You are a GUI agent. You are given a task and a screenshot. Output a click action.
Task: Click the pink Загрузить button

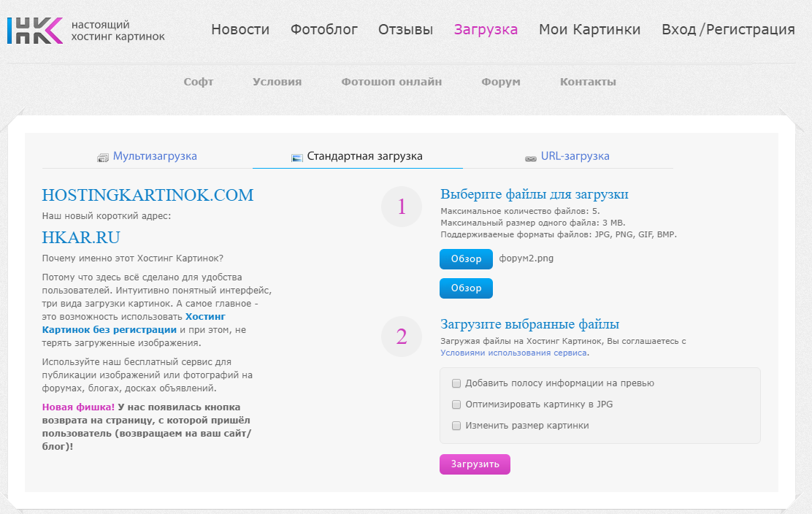(x=475, y=464)
